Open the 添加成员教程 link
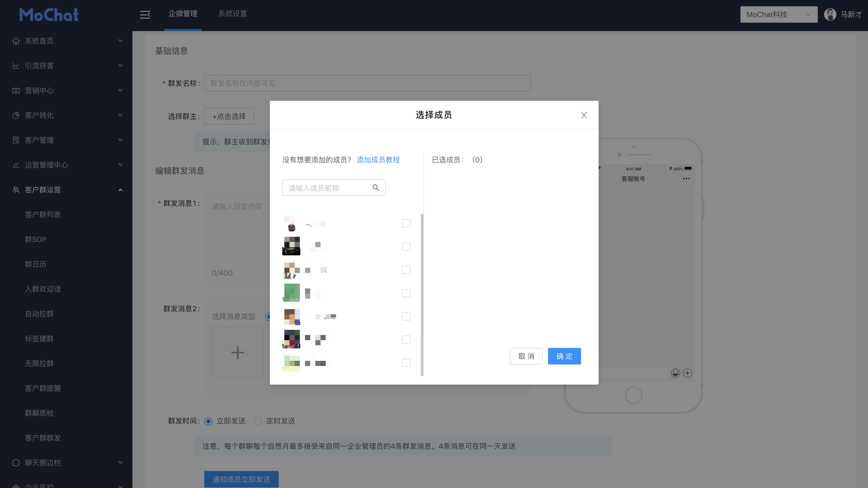 pos(378,160)
